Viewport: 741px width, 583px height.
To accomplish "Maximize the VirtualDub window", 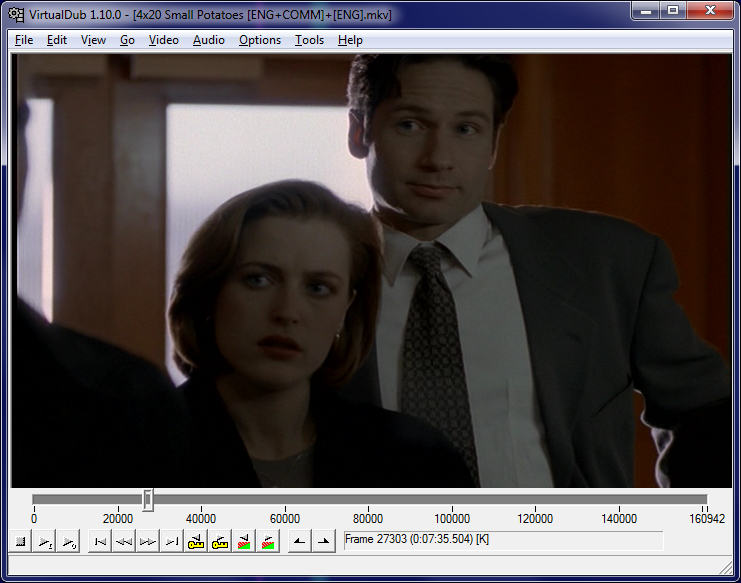I will [x=673, y=10].
